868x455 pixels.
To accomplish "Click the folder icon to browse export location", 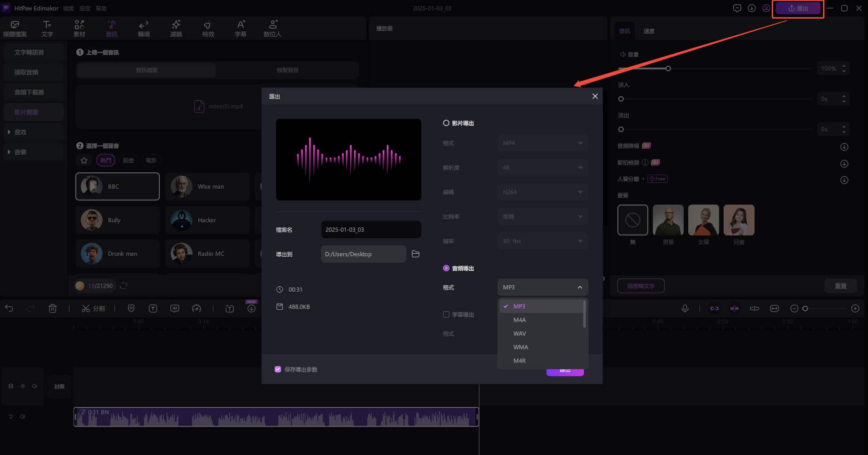I will [x=415, y=254].
